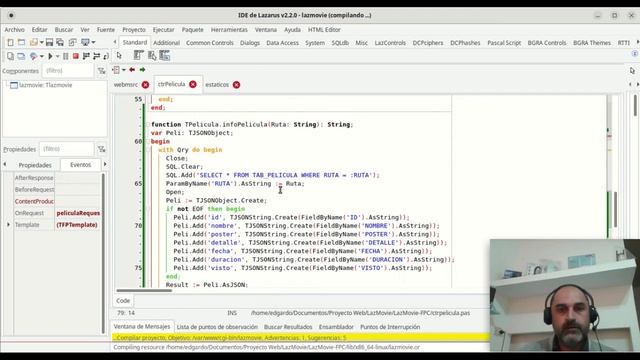Image resolution: width=640 pixels, height=360 pixels.
Task: Open Lista de puntos de observación tab
Action: [x=217, y=327]
